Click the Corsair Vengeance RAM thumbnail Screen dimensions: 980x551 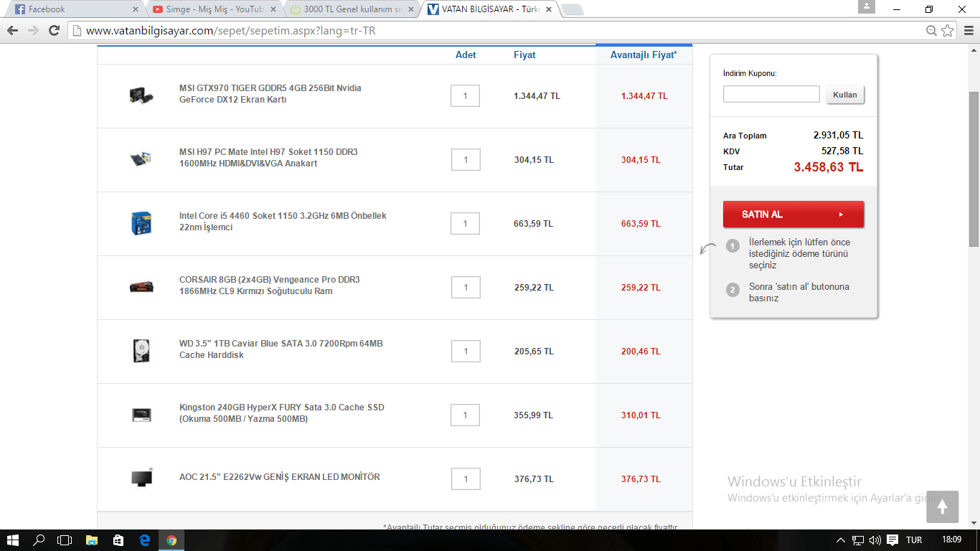(141, 287)
